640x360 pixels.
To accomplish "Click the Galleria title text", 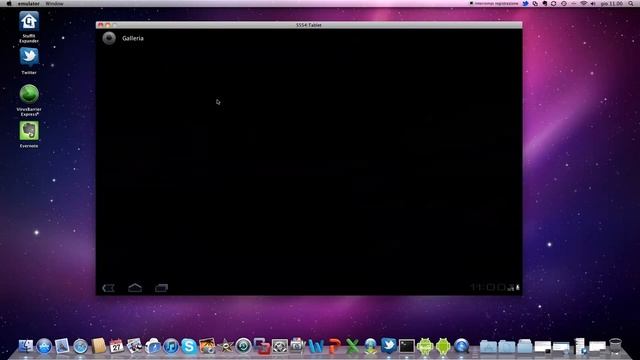I will click(133, 38).
